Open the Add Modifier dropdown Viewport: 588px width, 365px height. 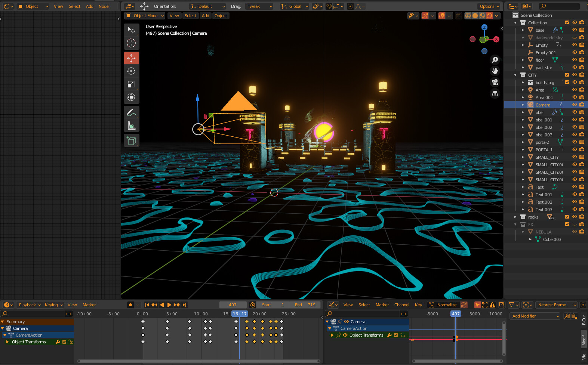pyautogui.click(x=535, y=316)
